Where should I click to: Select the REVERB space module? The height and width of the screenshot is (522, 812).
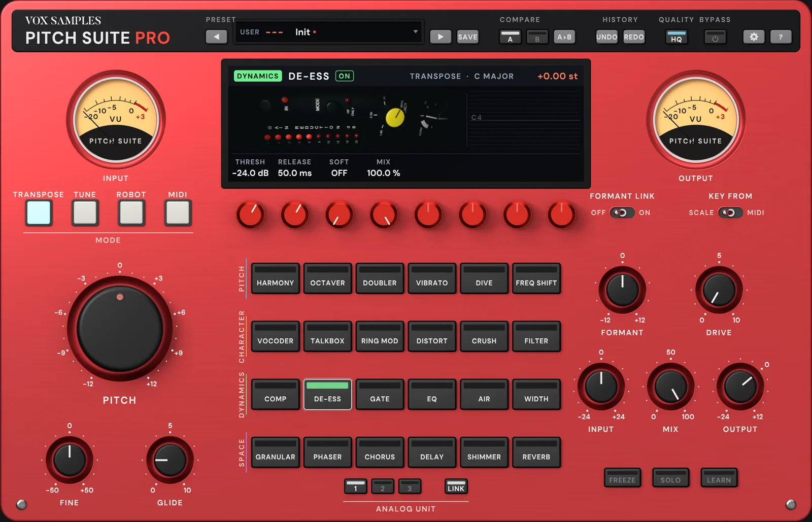(x=536, y=452)
